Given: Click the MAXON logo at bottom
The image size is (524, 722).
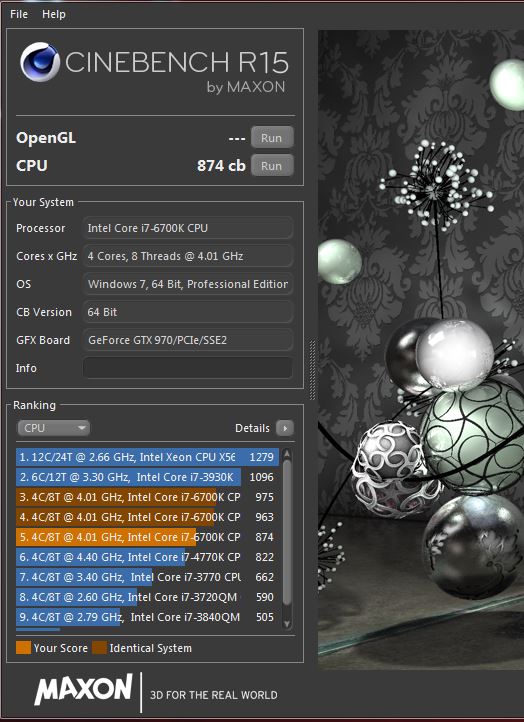Looking at the screenshot, I should [84, 689].
